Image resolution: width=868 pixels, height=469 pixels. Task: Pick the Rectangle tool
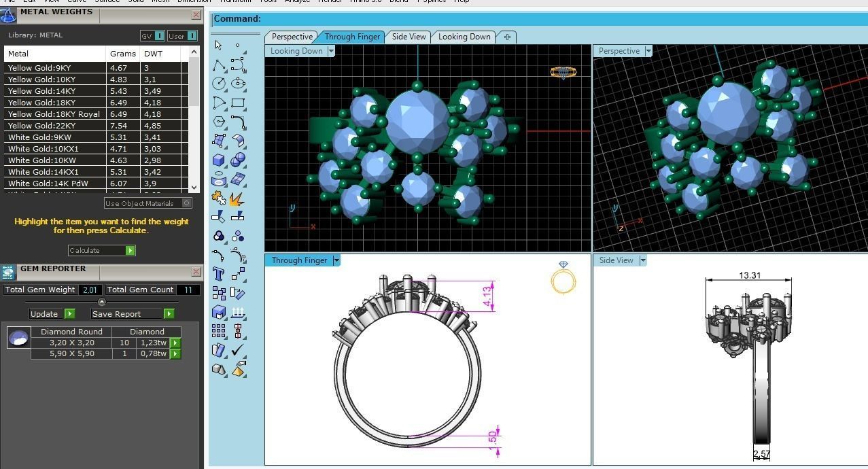pos(238,103)
